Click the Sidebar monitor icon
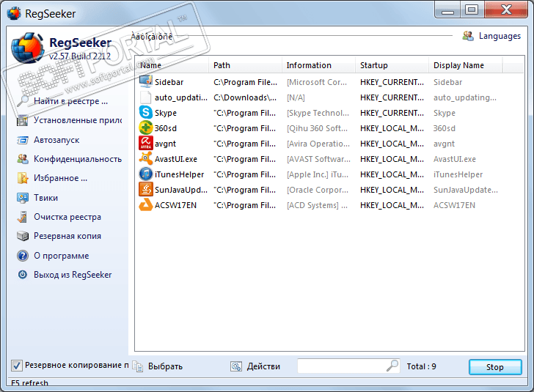534x392 pixels. 146,81
